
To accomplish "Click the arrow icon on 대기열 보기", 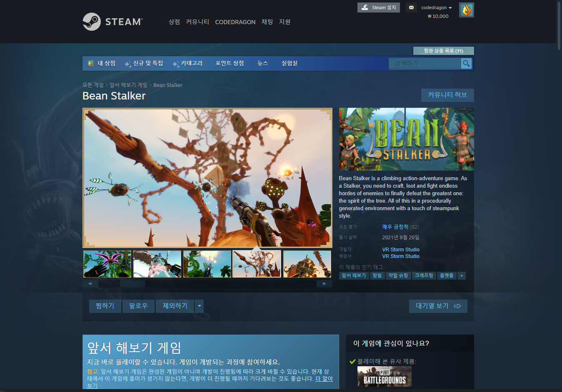I will pyautogui.click(x=457, y=306).
